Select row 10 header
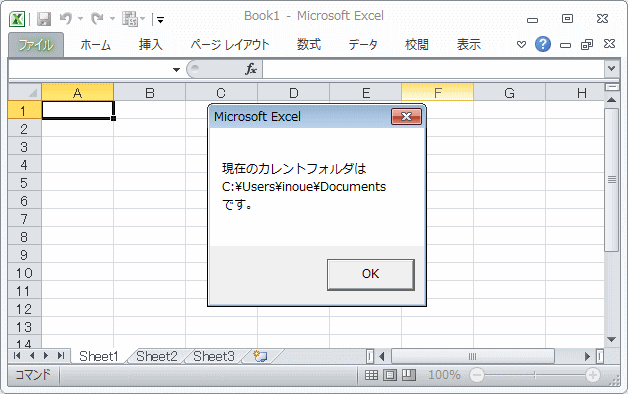Screen dimensions: 628x394 click(25, 273)
